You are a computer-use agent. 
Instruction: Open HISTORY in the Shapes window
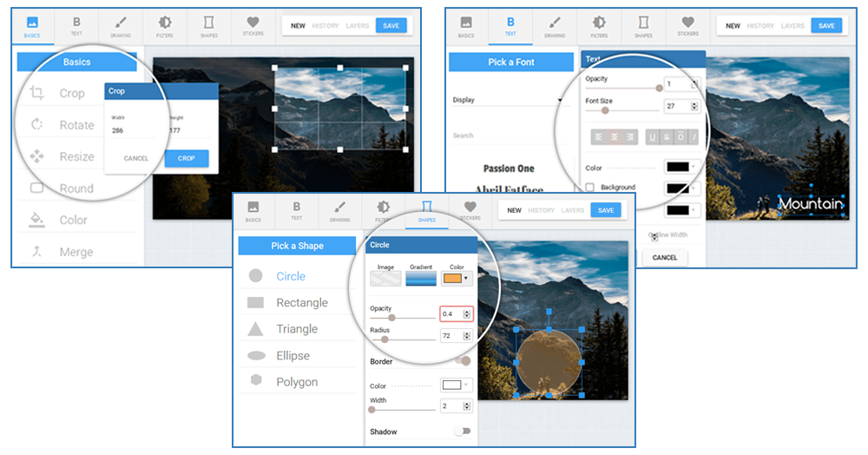click(541, 210)
